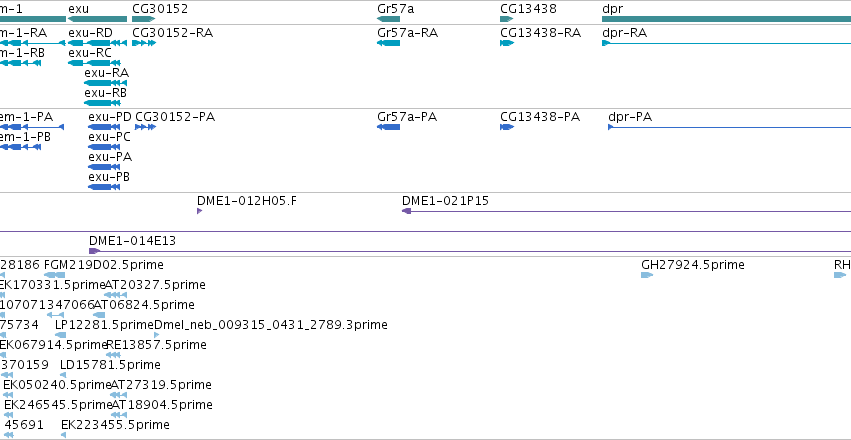Click the AT18904.5prime EST label
851x440 pixels.
(162, 405)
